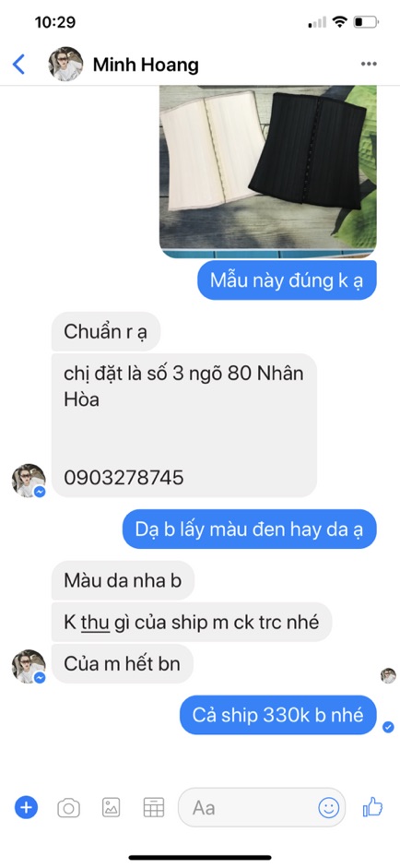Screen dimensions: 400x868
Task: Tap the blue back arrow
Action: point(18,65)
